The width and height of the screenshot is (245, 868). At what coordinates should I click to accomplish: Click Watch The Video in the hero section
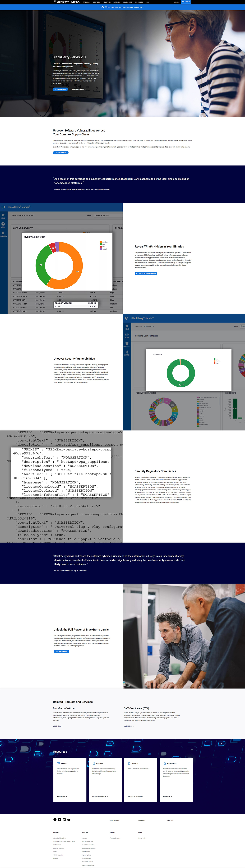pyautogui.click(x=79, y=89)
